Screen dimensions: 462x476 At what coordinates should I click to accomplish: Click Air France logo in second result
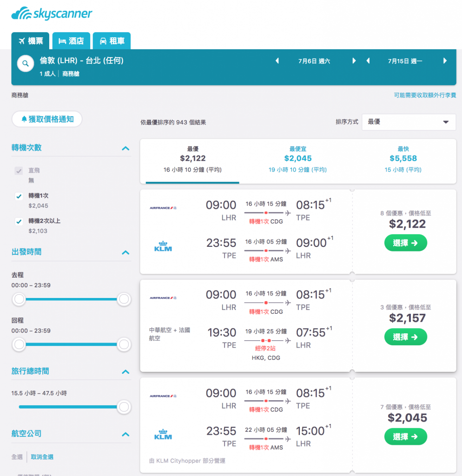[163, 298]
